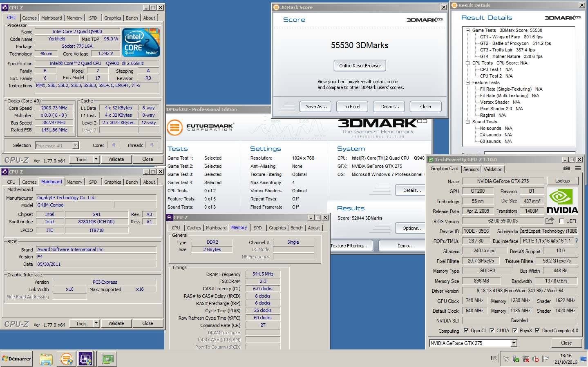Select the GT4 - Mother Nature result row

pyautogui.click(x=511, y=56)
